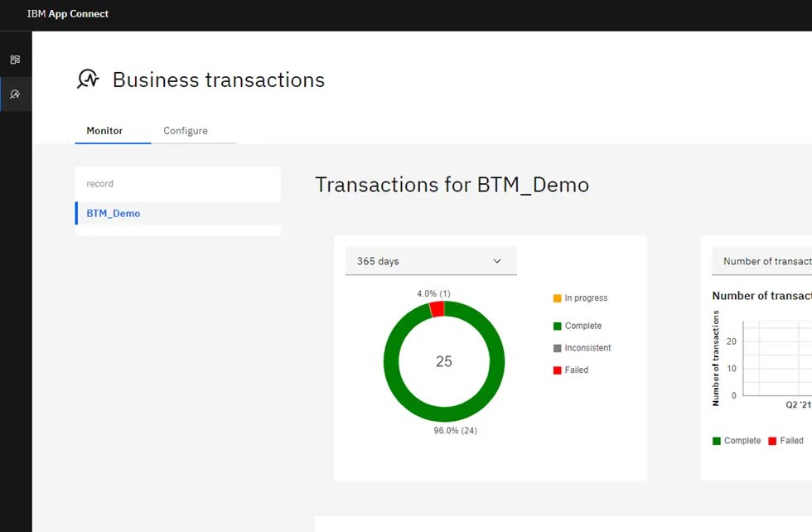
Task: Click the Q2 '21 axis label
Action: pos(798,404)
